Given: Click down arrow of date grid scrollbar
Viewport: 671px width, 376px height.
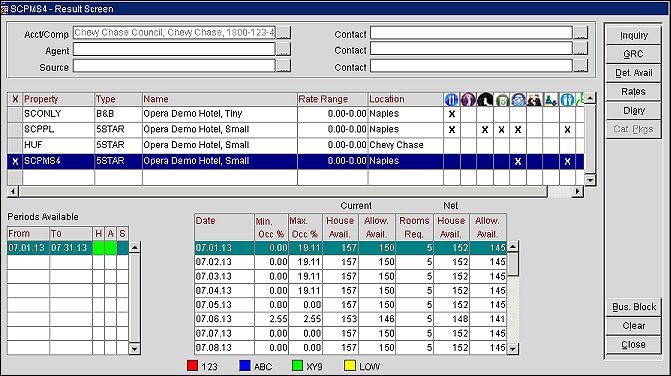Looking at the screenshot, I should coord(513,349).
